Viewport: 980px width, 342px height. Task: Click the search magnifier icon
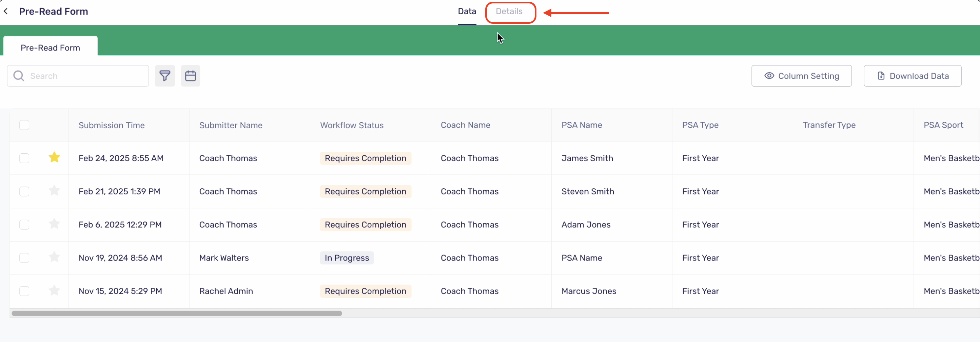(x=18, y=75)
